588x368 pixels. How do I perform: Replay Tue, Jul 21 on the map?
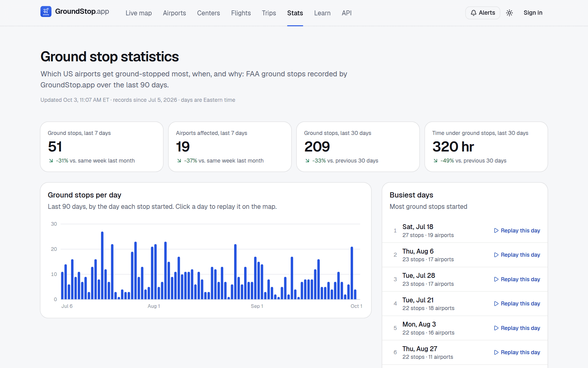coord(517,304)
